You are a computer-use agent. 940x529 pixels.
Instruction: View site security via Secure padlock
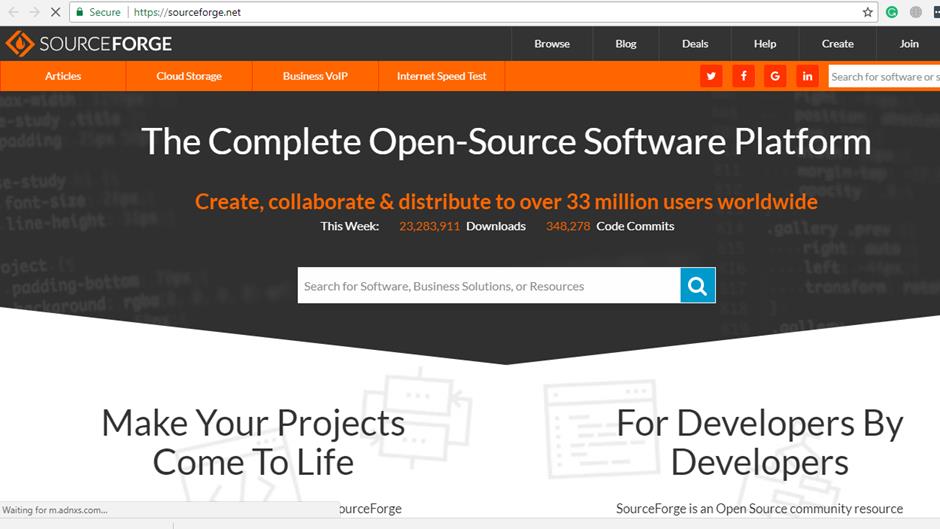coord(98,12)
